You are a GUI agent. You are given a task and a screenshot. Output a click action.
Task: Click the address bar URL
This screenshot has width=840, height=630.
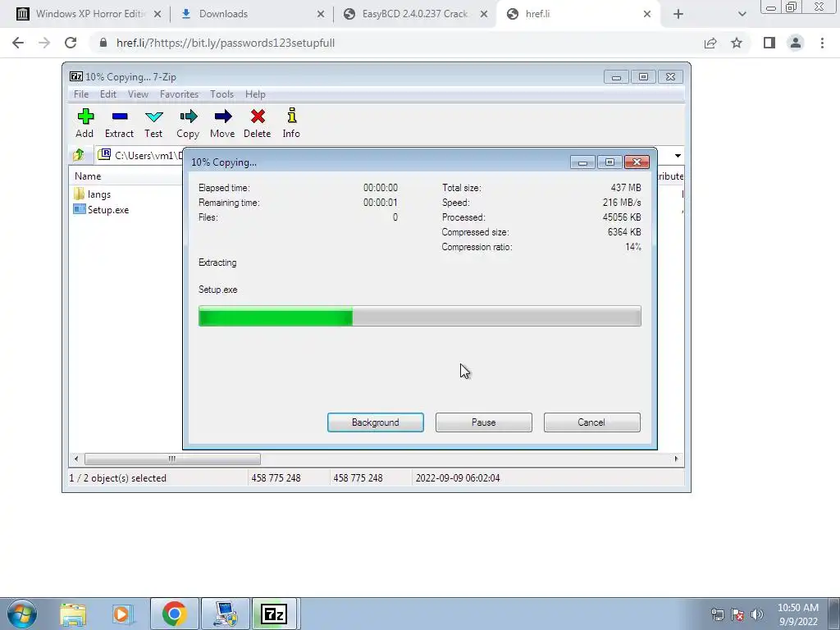pyautogui.click(x=226, y=43)
